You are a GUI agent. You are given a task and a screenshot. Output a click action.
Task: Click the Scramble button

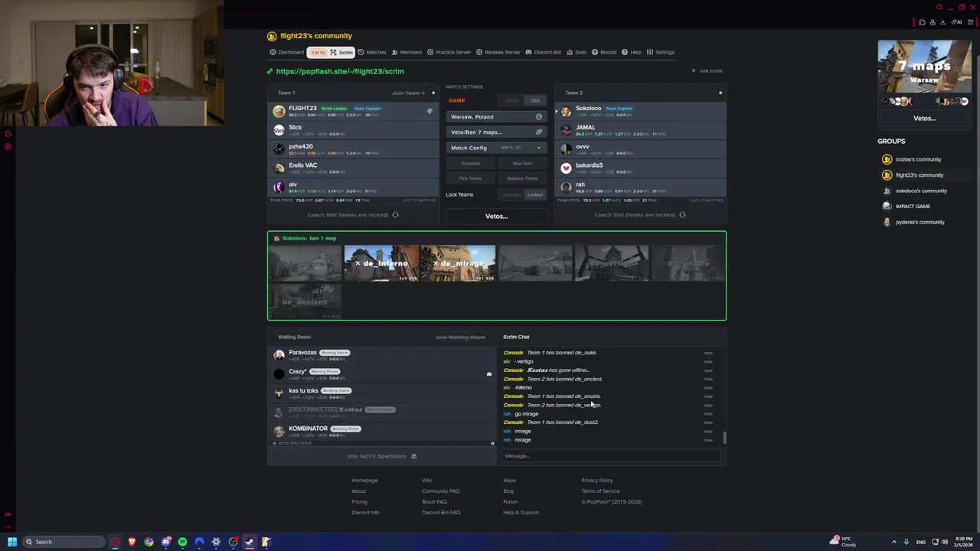coord(470,163)
